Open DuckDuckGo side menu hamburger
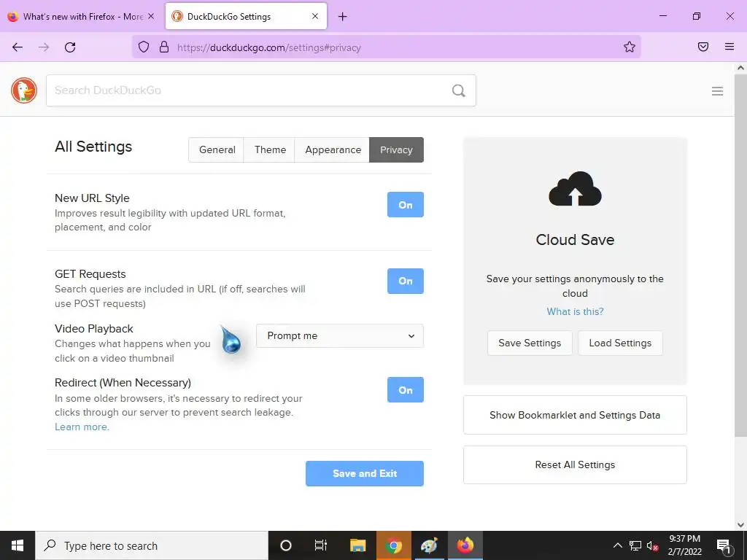Screen dimensions: 747x560 coord(718,91)
